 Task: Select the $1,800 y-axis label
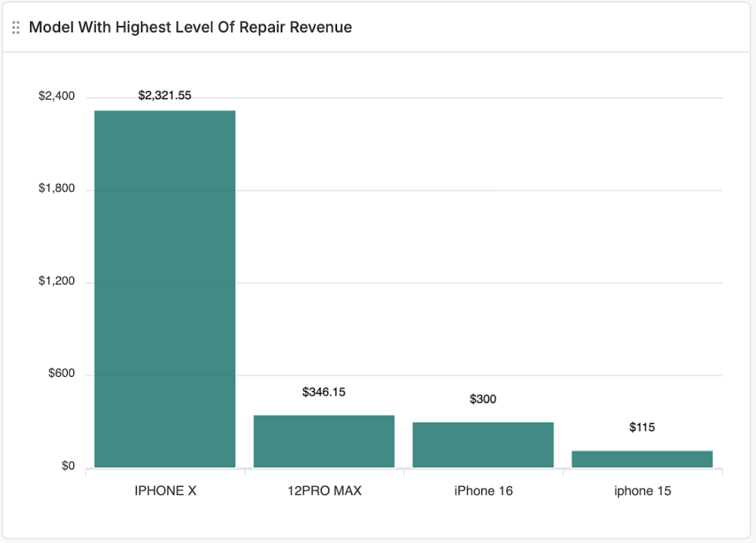coord(56,188)
